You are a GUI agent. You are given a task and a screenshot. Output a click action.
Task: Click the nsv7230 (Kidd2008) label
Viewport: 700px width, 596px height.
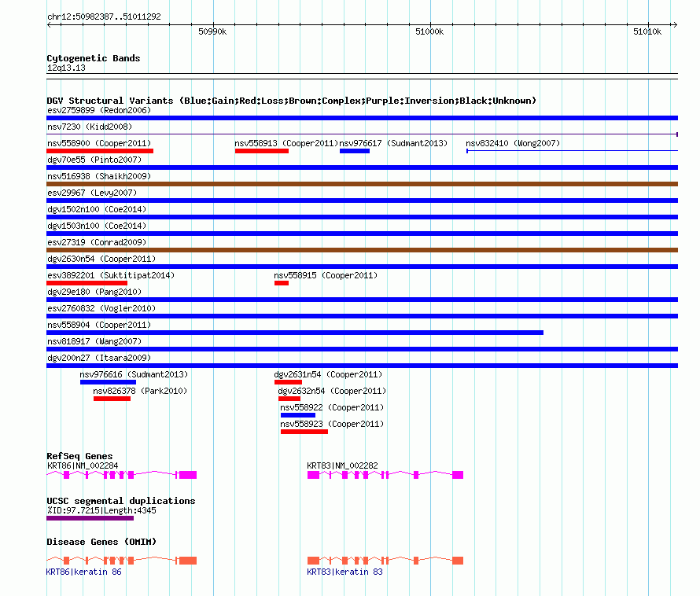[x=90, y=127]
